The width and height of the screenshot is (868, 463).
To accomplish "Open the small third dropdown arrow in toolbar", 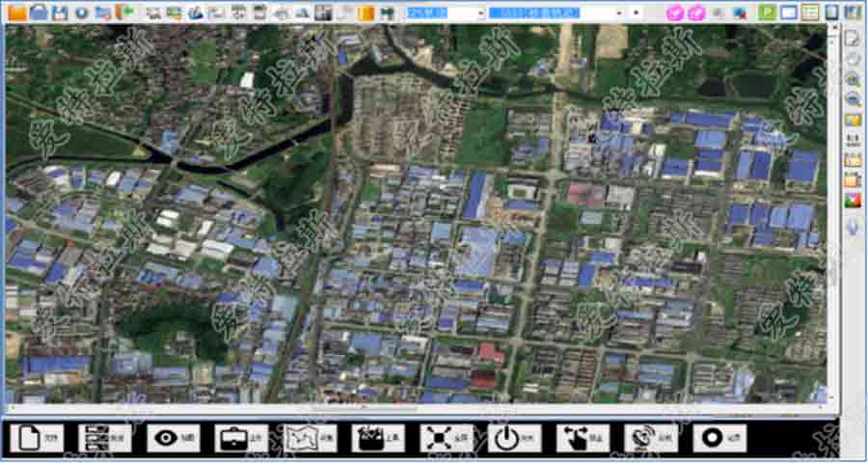I will (637, 13).
